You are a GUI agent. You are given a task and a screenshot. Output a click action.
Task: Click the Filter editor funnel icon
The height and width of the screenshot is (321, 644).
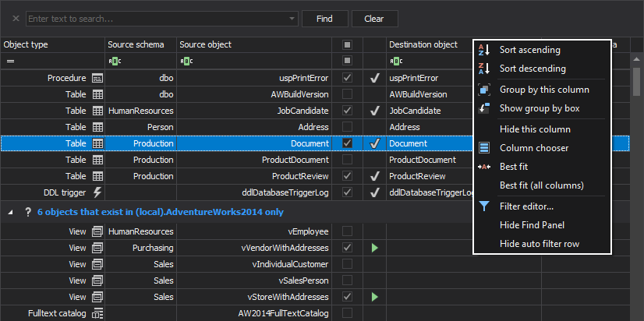[484, 206]
